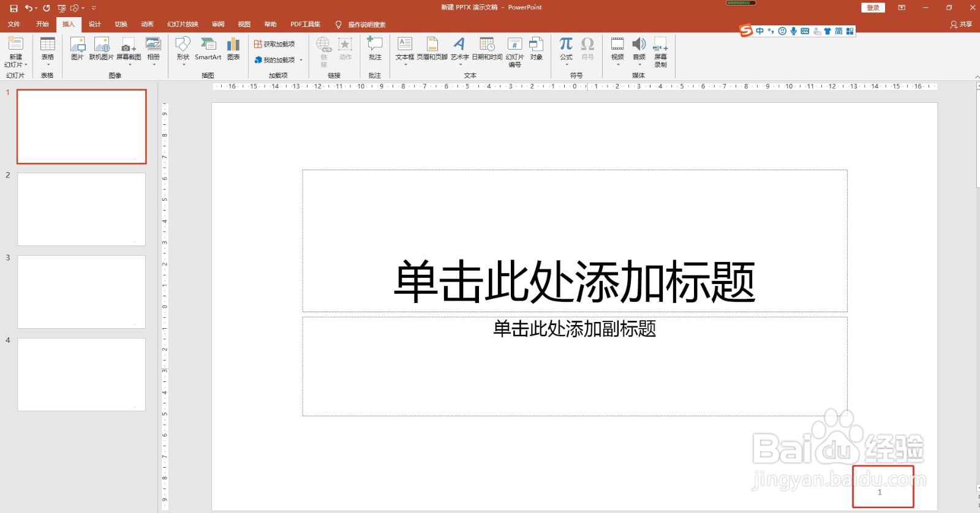The image size is (980, 513).
Task: Insert slide number (幻灯片编号)
Action: (514, 52)
